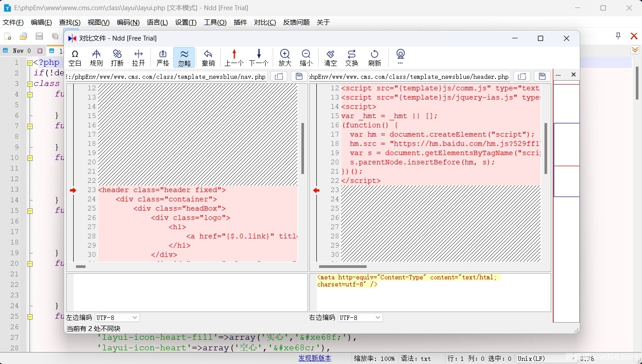Click the webcam-like more-options toolbar icon
This screenshot has height=364, width=642.
click(400, 57)
